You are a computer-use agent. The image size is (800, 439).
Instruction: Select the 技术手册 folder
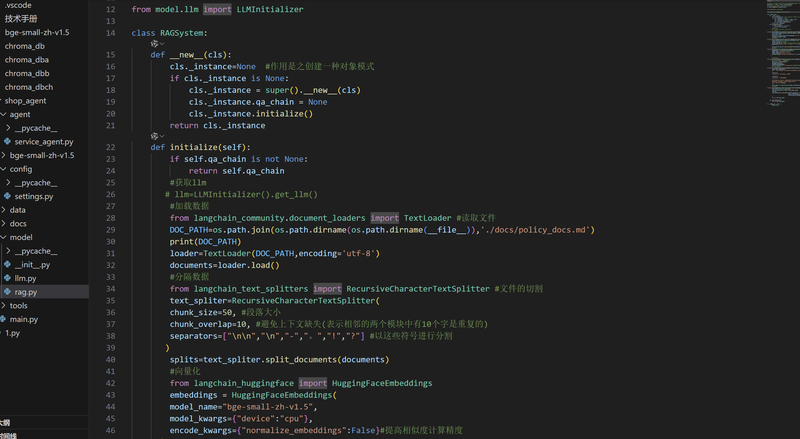(21, 19)
